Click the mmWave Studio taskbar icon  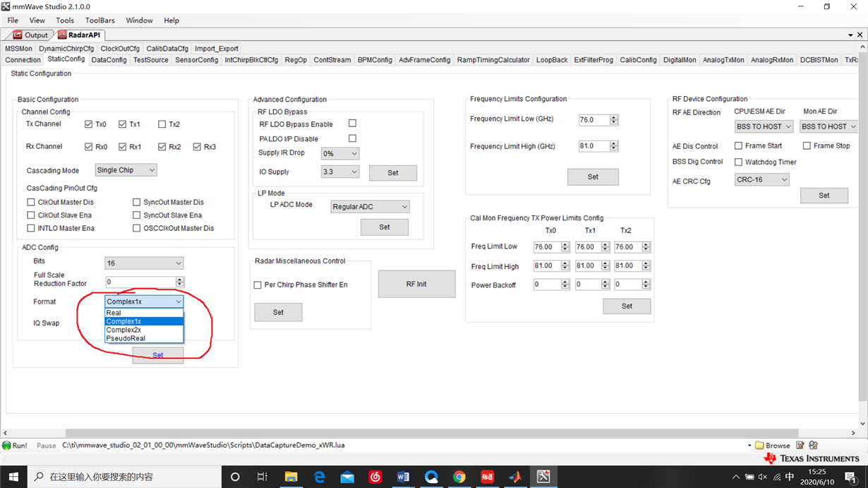[543, 477]
